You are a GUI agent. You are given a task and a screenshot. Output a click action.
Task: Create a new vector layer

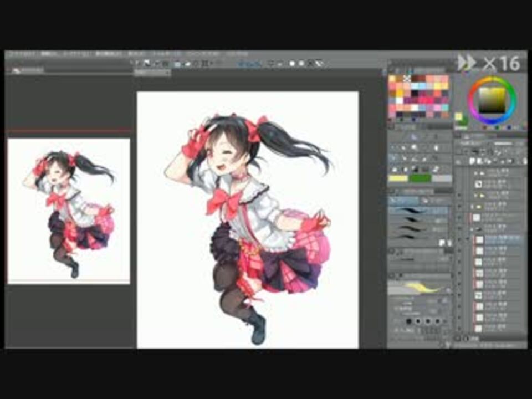coord(480,161)
